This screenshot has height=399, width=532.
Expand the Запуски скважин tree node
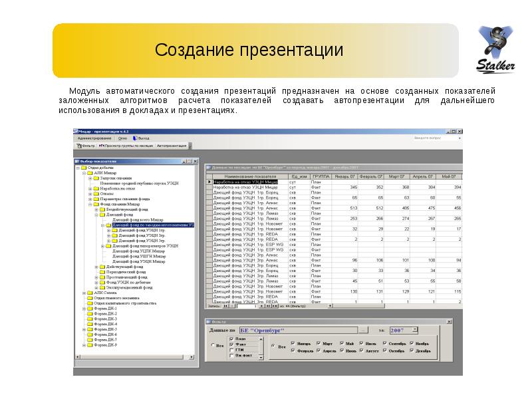coord(89,178)
